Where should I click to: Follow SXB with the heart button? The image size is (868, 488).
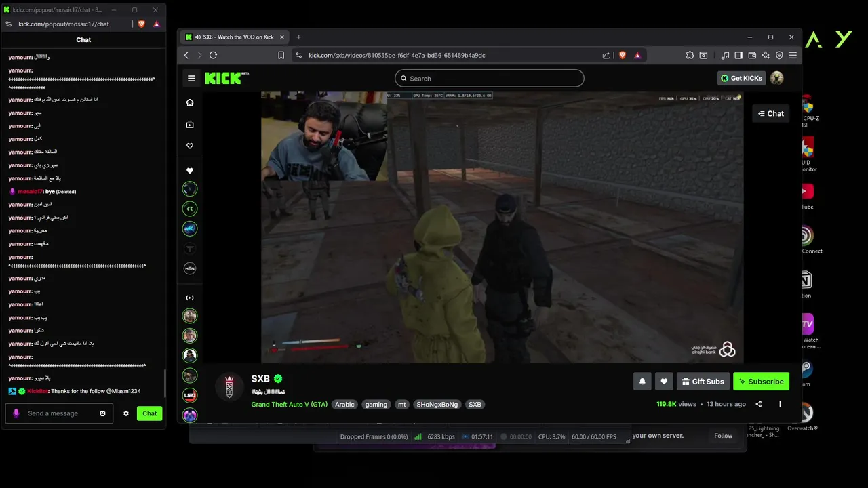(664, 382)
